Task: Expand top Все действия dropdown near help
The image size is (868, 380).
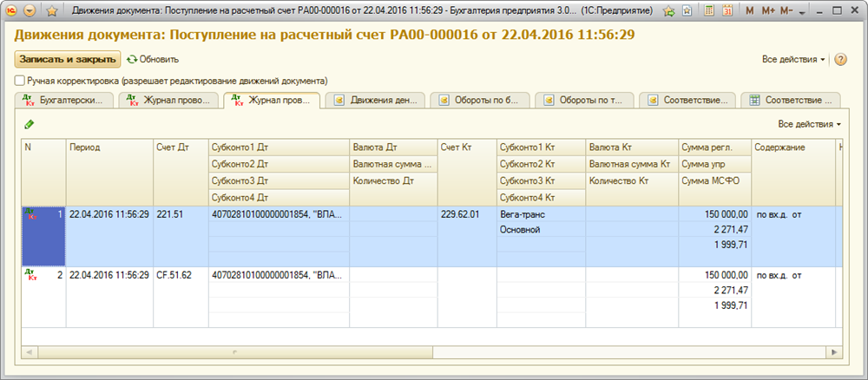Action: coord(793,60)
